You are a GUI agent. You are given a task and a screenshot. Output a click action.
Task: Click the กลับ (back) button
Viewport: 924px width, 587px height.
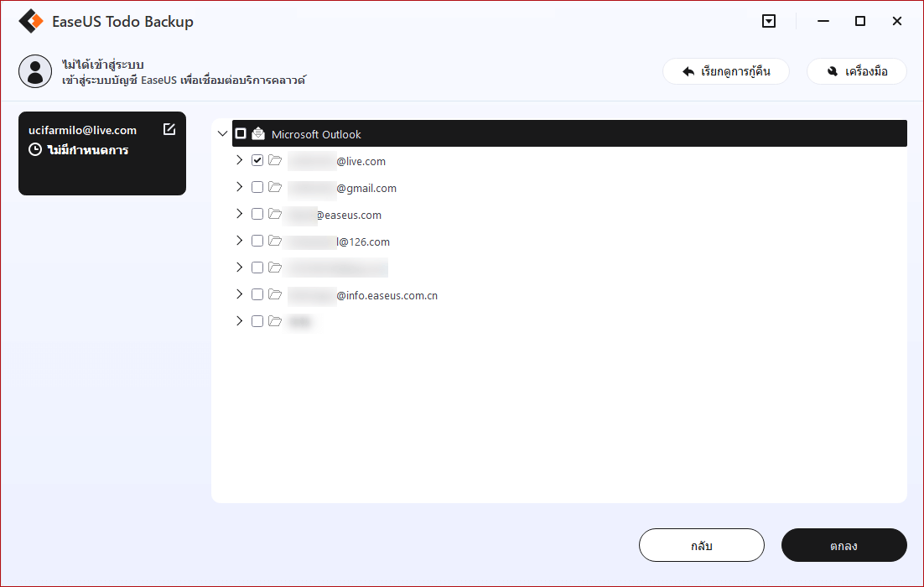click(701, 545)
